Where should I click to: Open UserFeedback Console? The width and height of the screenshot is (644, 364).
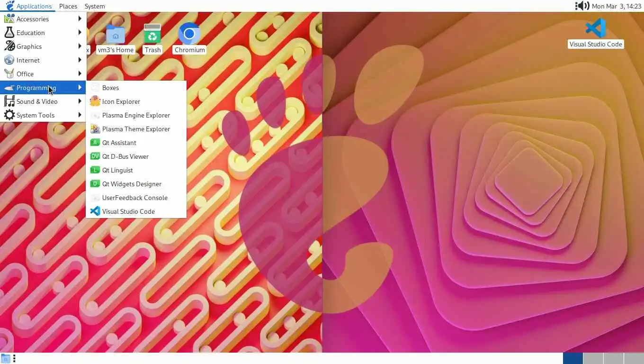(x=136, y=198)
